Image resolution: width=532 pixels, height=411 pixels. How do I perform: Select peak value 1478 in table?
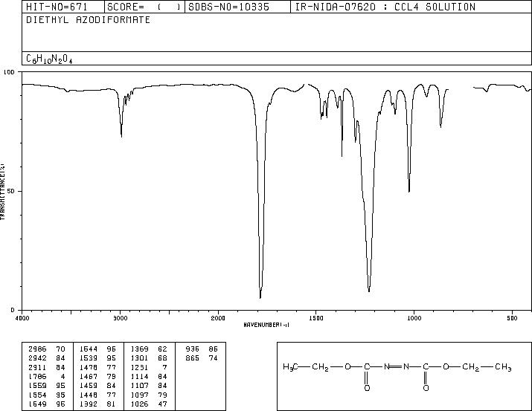[x=89, y=367]
